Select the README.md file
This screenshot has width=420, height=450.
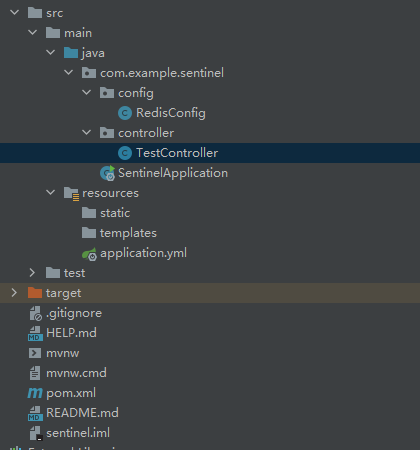(210, 413)
